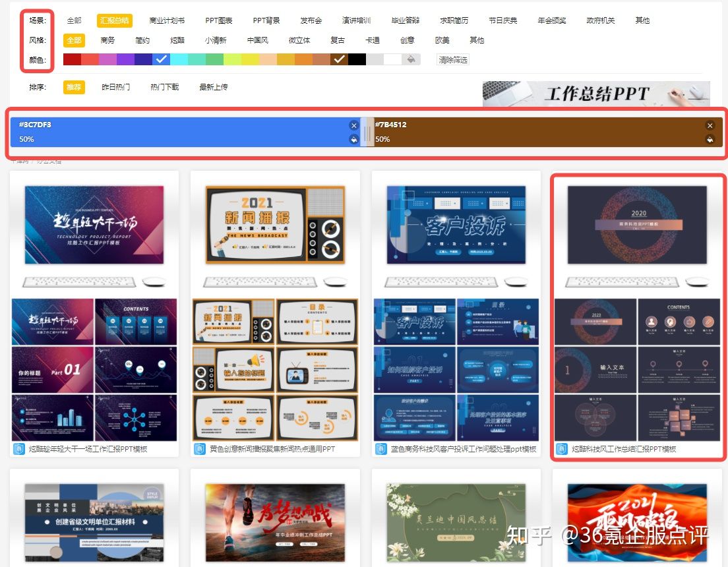Click the paint droplet icon on the #3C7DF3 chip

pos(353,139)
